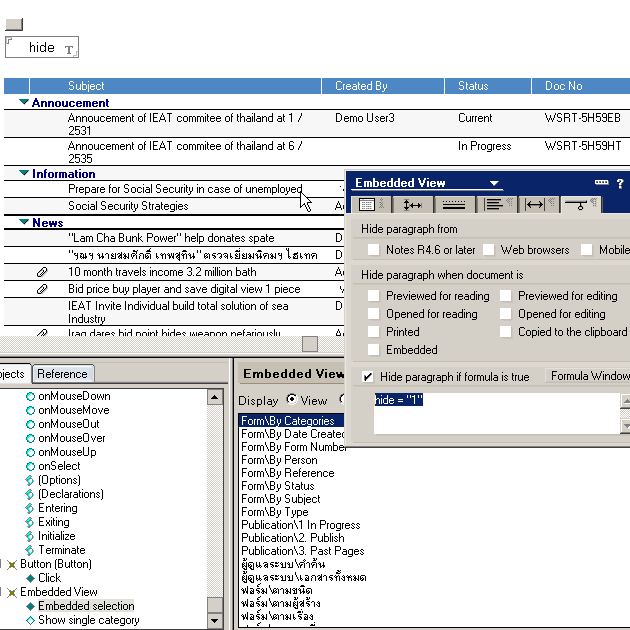Select the onMouseDown event

[x=74, y=396]
